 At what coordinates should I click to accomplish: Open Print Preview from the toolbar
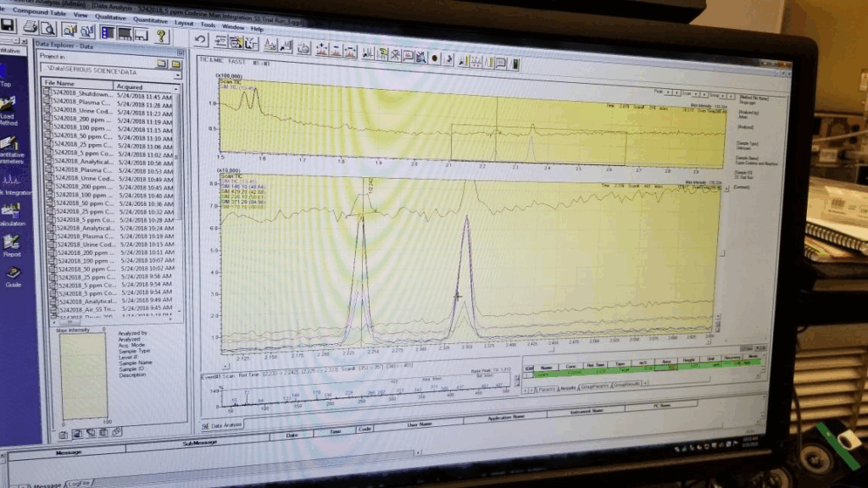tap(47, 29)
